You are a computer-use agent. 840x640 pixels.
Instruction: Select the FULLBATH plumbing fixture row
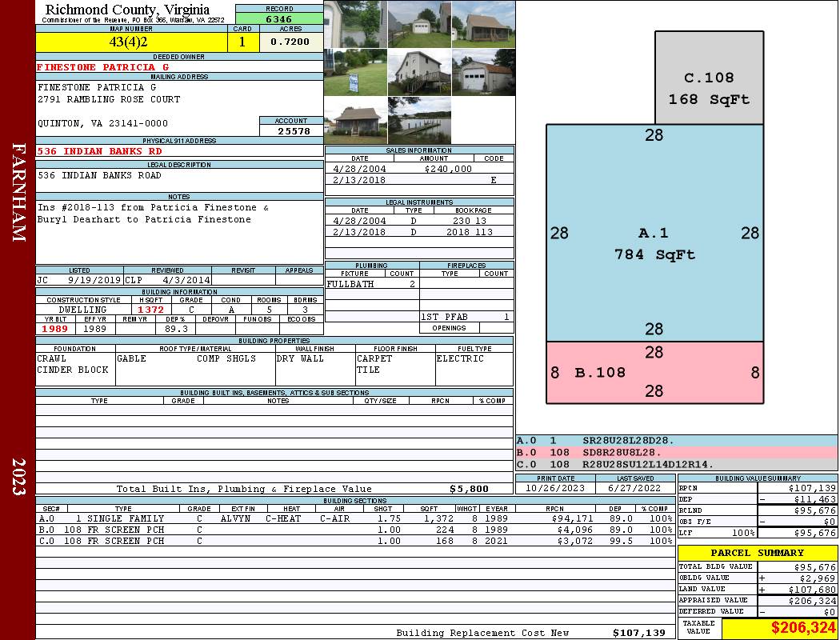(372, 284)
